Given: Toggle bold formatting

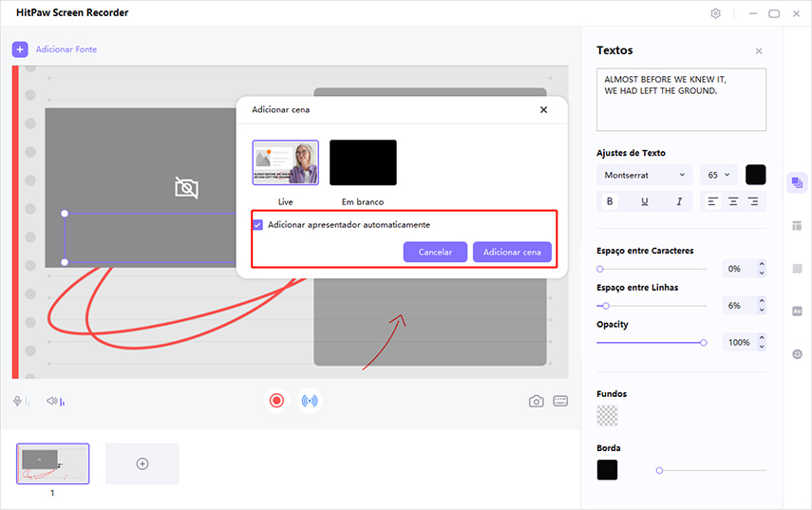Looking at the screenshot, I should 610,201.
